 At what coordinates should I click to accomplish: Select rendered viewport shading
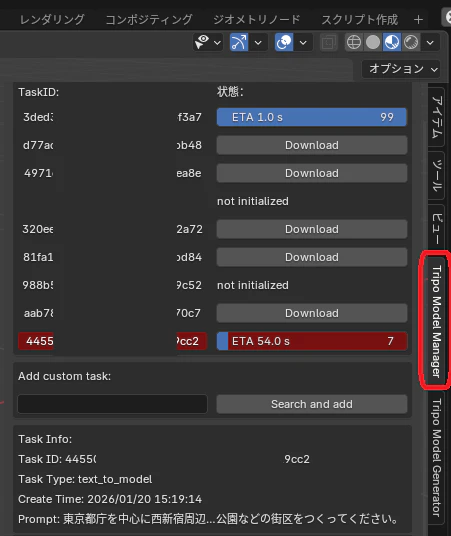coord(411,42)
